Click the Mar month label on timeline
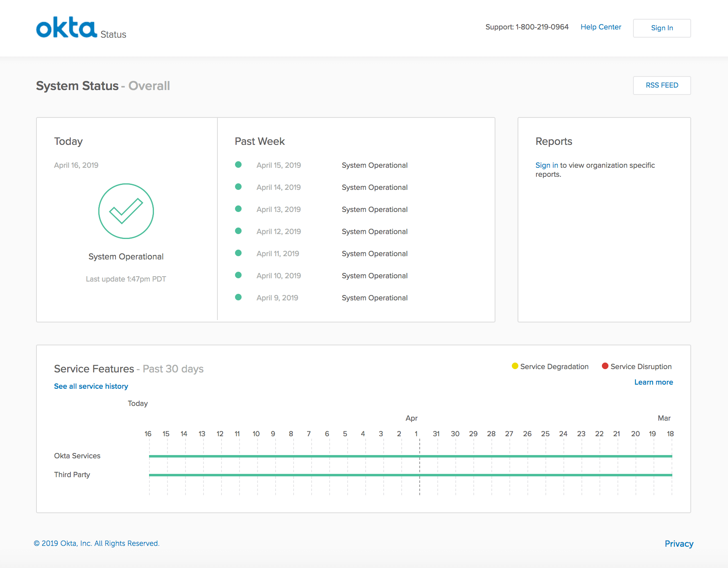The image size is (728, 568). tap(664, 418)
